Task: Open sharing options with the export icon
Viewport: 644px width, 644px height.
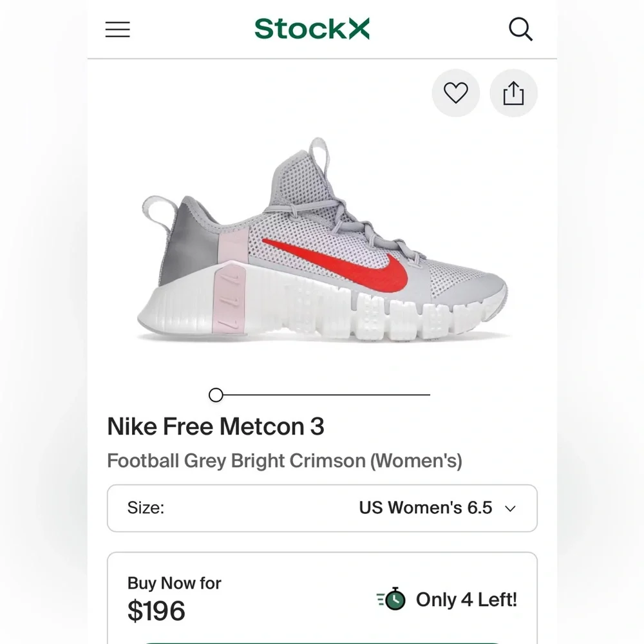Action: [513, 93]
